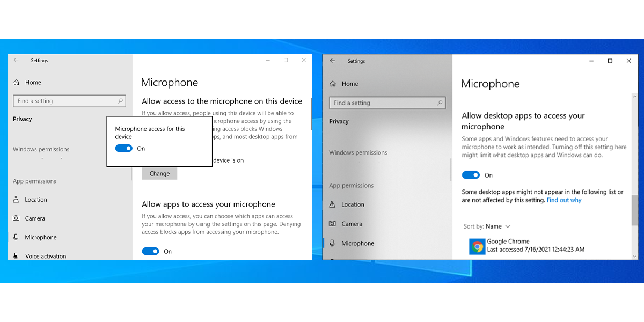Click search magnifier icon in left window

click(x=120, y=101)
